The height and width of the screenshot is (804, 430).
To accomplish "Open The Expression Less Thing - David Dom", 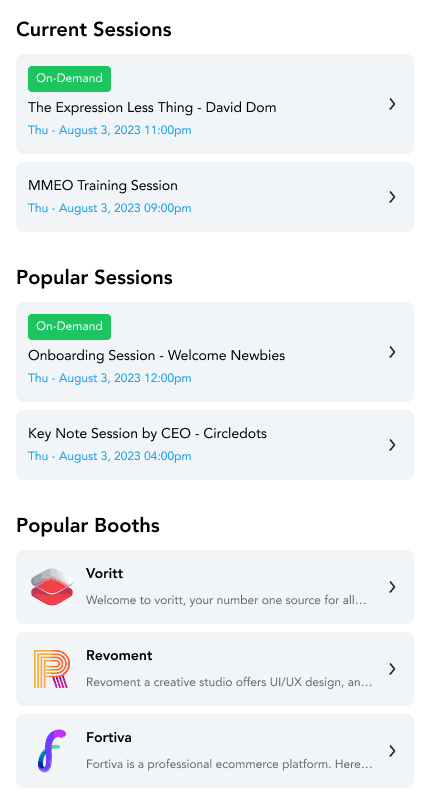I will click(152, 108).
